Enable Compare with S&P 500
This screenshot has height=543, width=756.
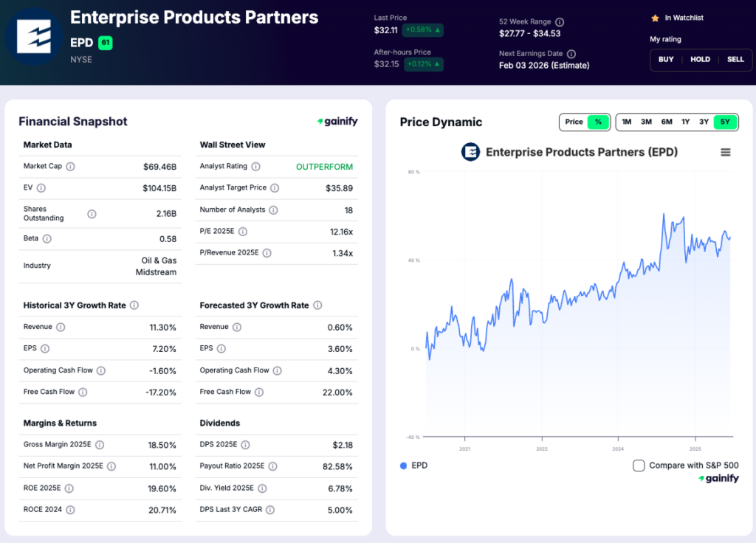click(x=638, y=466)
